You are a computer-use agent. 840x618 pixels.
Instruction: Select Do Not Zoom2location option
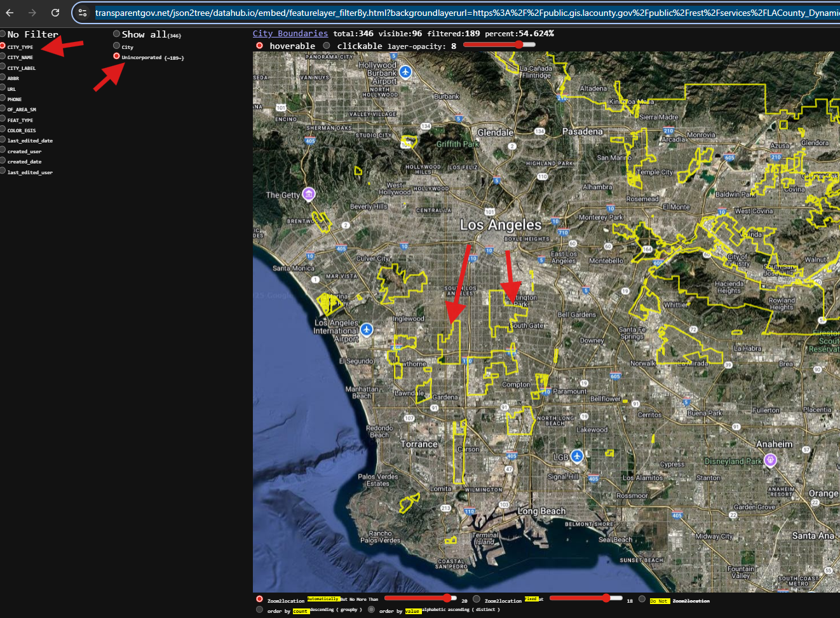pyautogui.click(x=642, y=599)
